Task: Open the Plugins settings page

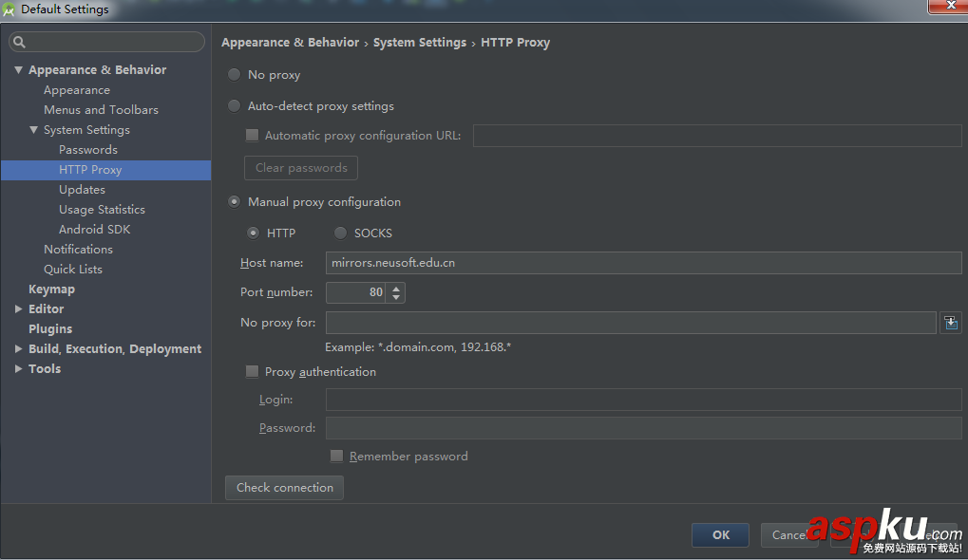Action: click(x=50, y=329)
